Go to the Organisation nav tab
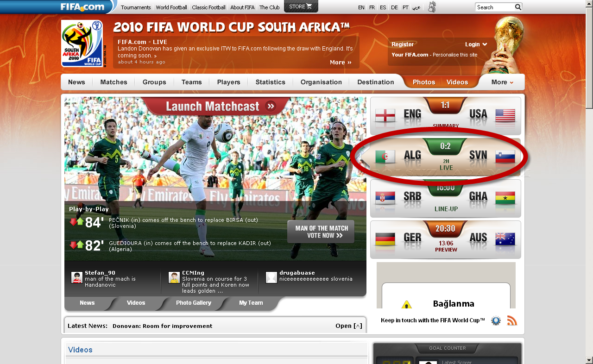 (321, 82)
